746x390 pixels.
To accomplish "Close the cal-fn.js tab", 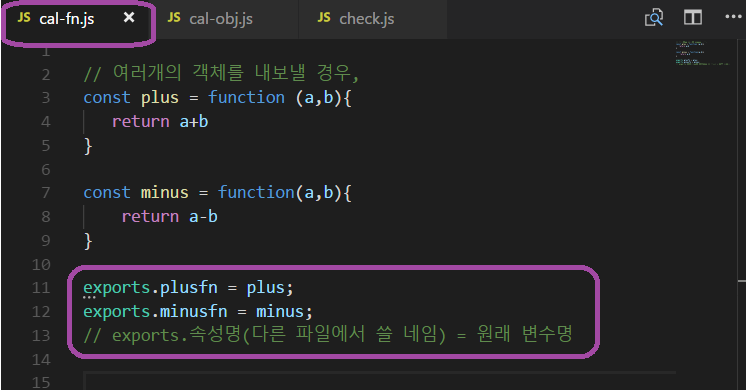I will click(x=129, y=18).
